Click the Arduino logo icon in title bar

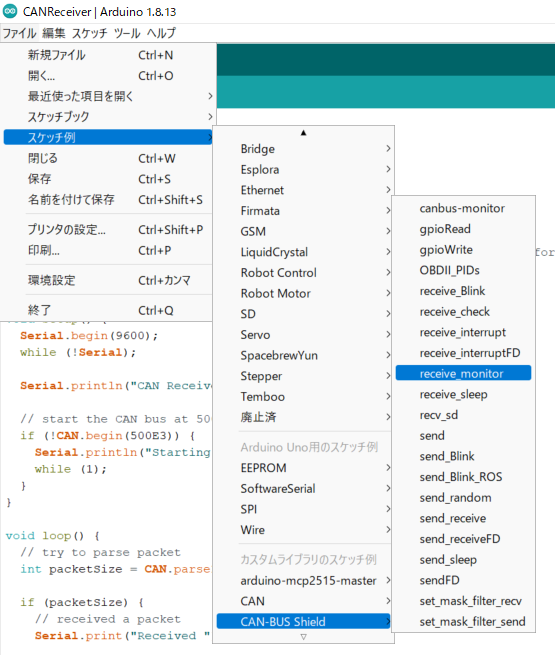(x=10, y=11)
